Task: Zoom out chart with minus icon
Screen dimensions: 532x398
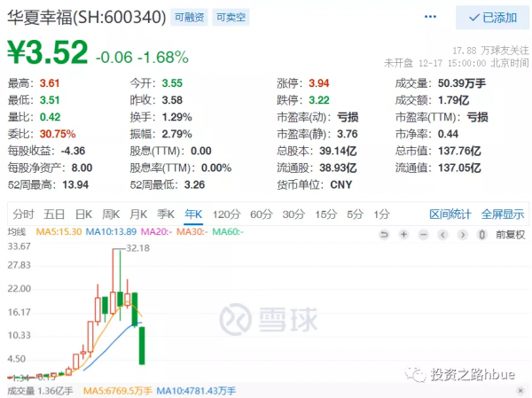Action: [424, 235]
